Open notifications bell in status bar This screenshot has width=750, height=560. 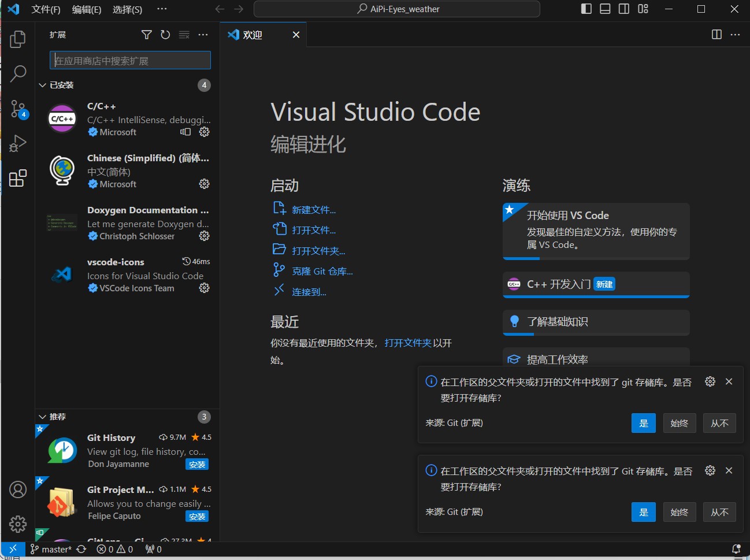click(736, 549)
